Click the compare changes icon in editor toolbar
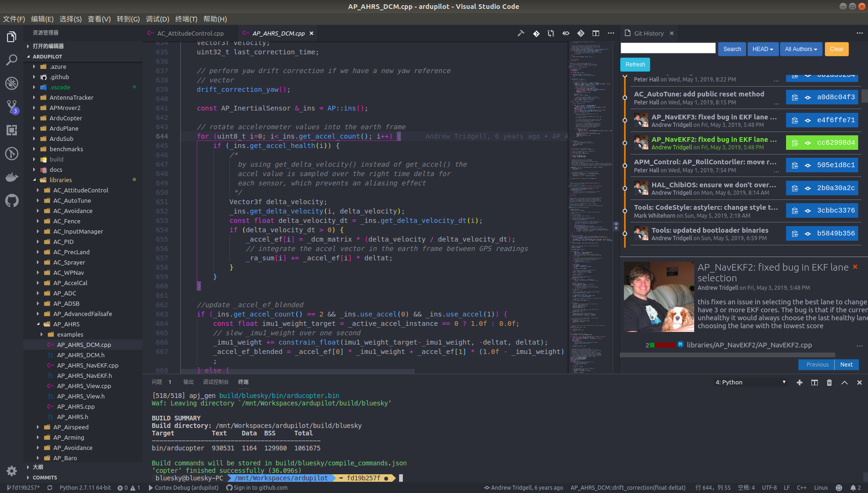The image size is (868, 493). coord(551,33)
